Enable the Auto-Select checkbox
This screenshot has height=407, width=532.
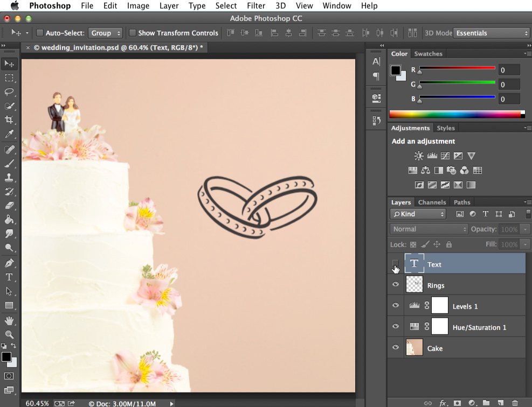tap(39, 33)
